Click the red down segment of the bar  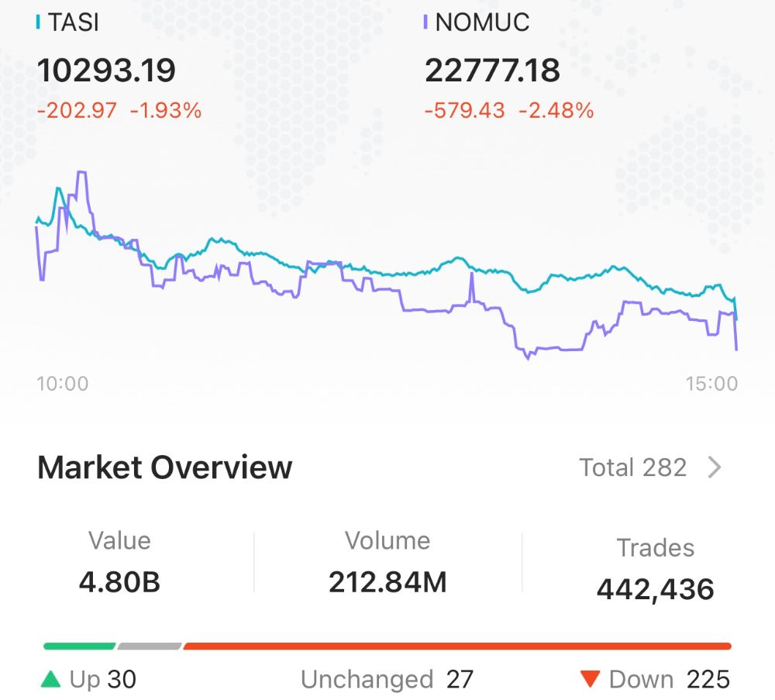point(457,646)
